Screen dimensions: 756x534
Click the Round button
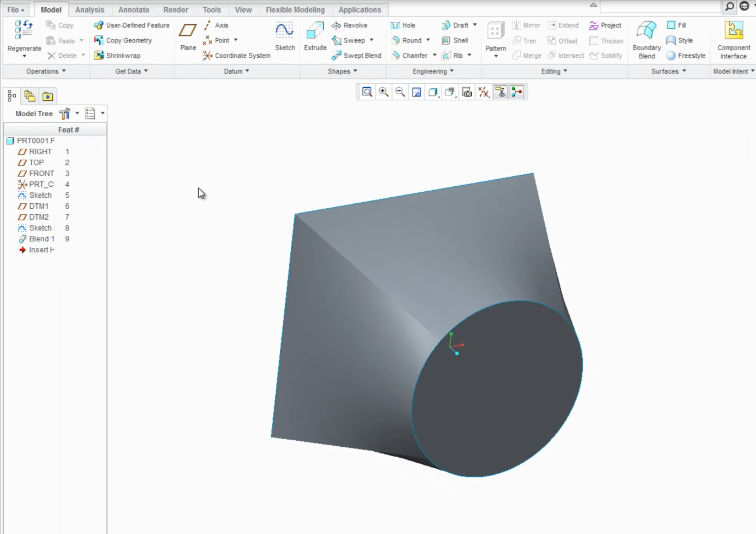406,40
